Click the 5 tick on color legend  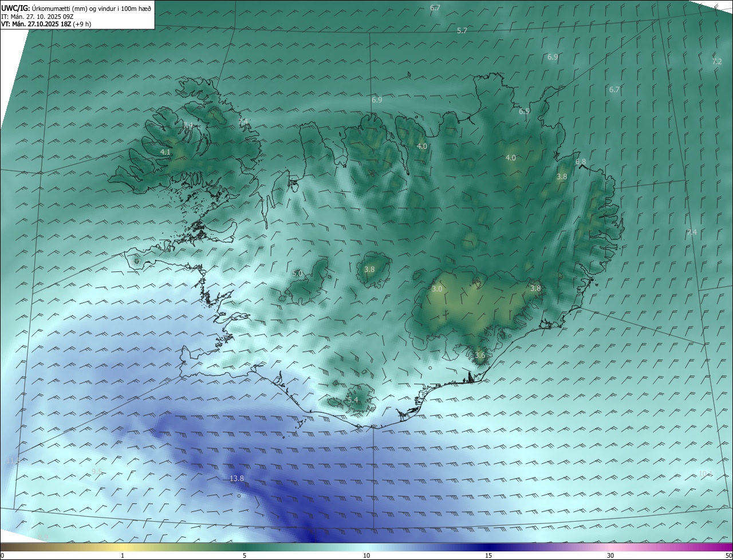click(245, 555)
